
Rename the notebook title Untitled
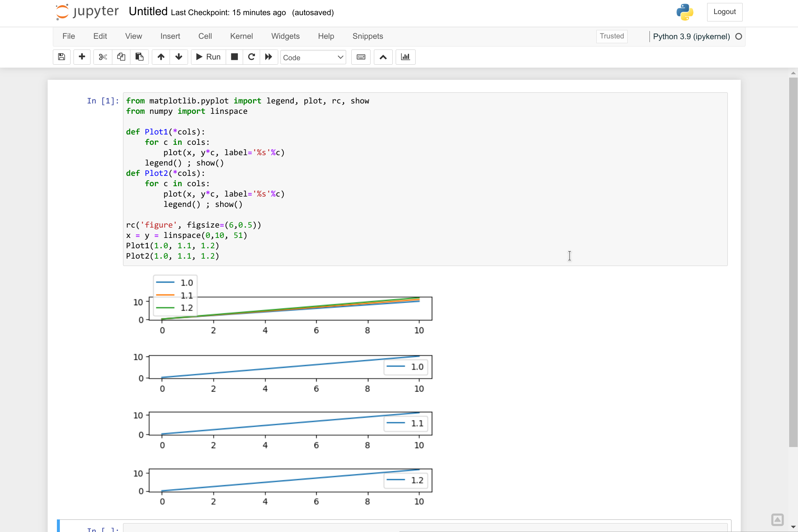click(x=148, y=11)
